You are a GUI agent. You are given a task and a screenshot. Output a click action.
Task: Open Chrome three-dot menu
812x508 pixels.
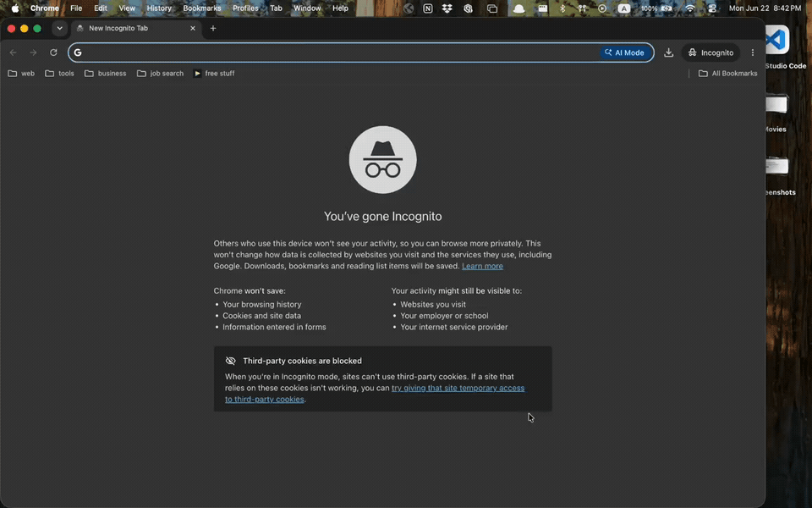coord(753,52)
